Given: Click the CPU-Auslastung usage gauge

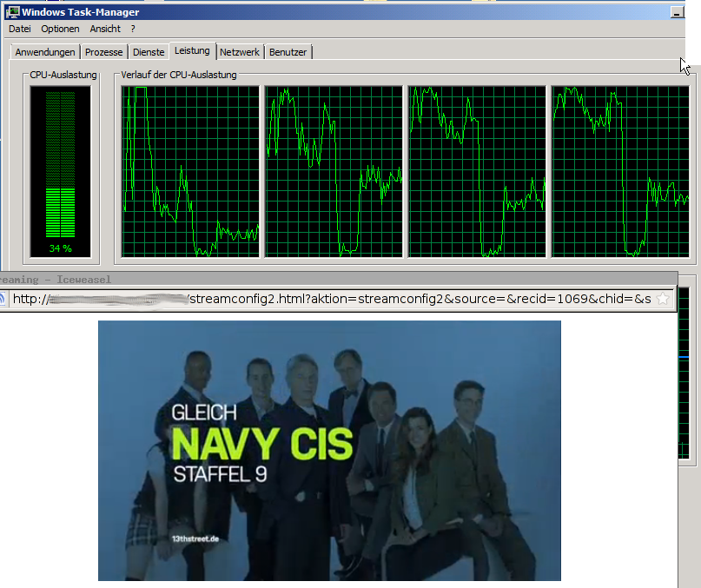Looking at the screenshot, I should (60, 172).
